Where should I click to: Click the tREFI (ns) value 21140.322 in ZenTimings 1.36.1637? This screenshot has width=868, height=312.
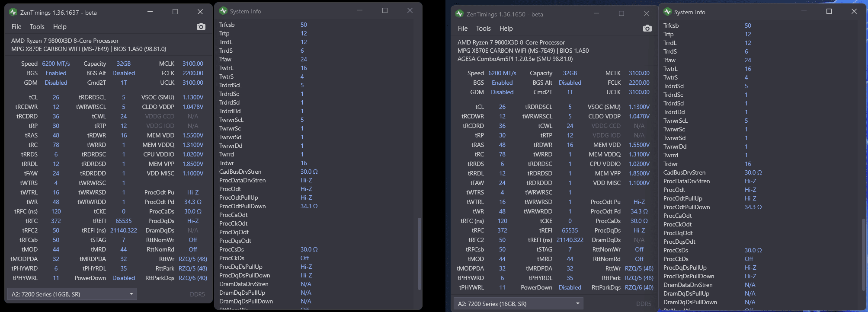tap(124, 230)
